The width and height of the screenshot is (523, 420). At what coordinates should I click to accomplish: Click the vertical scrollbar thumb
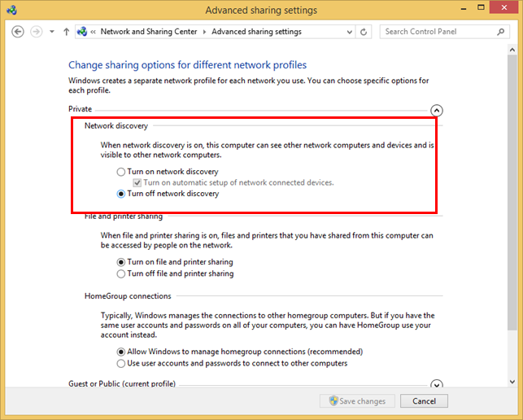pos(512,193)
